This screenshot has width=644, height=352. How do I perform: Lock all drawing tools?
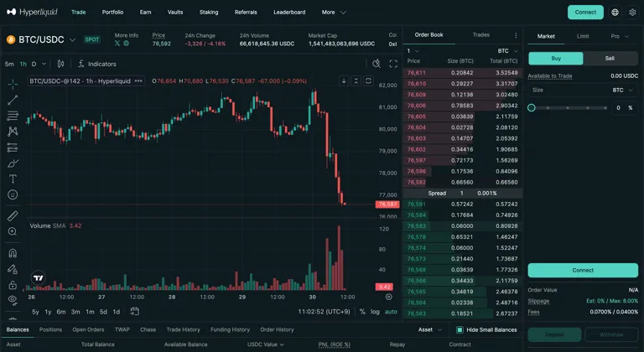pos(13,285)
